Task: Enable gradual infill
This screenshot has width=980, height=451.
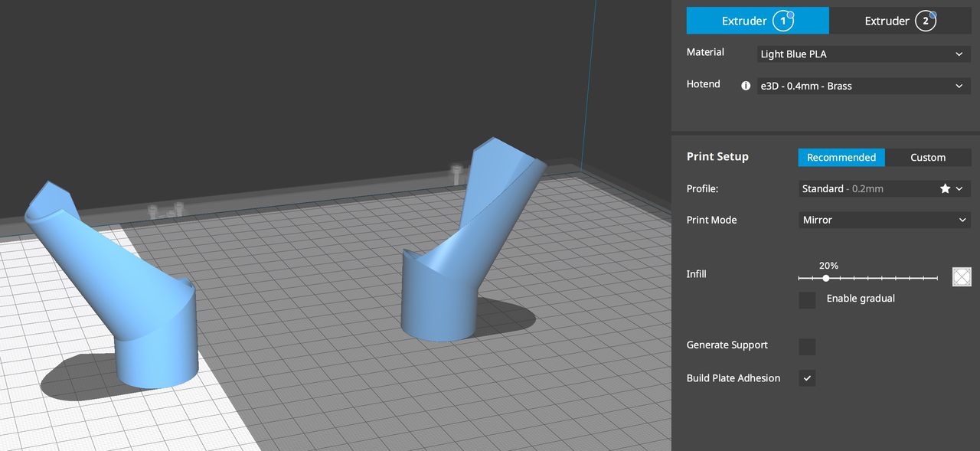Action: (x=807, y=300)
